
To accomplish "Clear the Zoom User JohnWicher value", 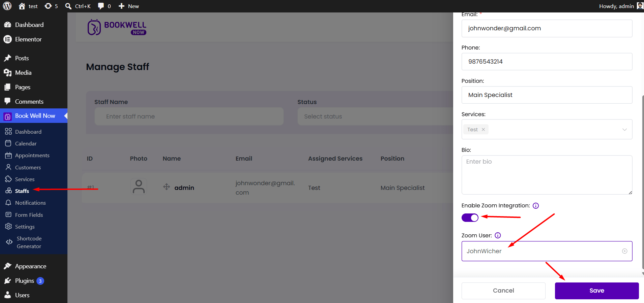I will point(625,251).
